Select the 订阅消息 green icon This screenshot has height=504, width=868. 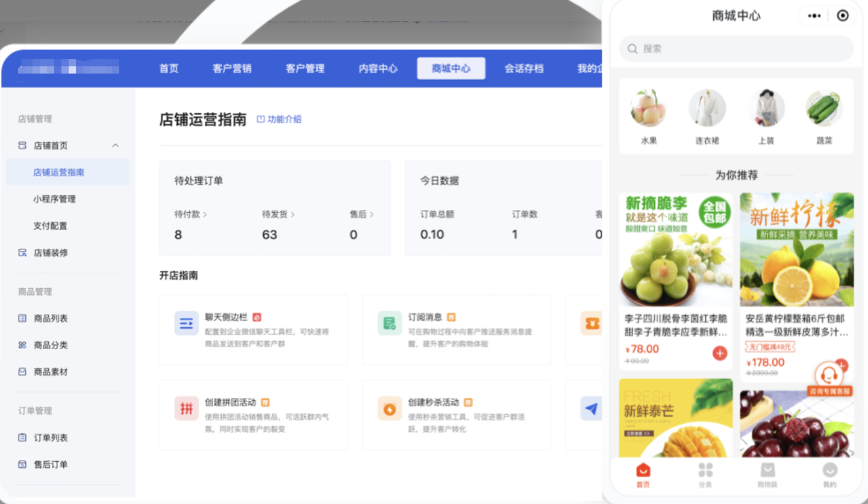click(390, 323)
